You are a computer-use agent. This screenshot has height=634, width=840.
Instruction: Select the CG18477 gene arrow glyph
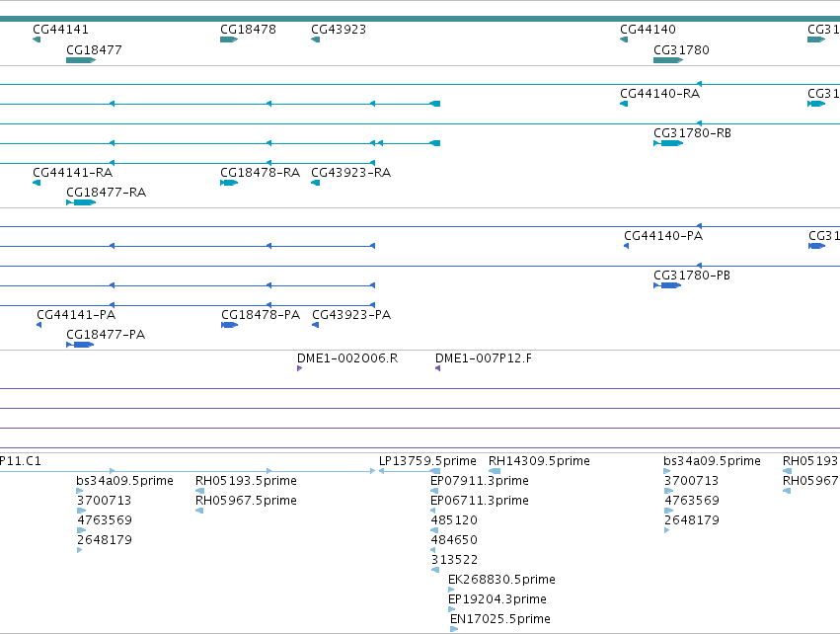click(81, 60)
